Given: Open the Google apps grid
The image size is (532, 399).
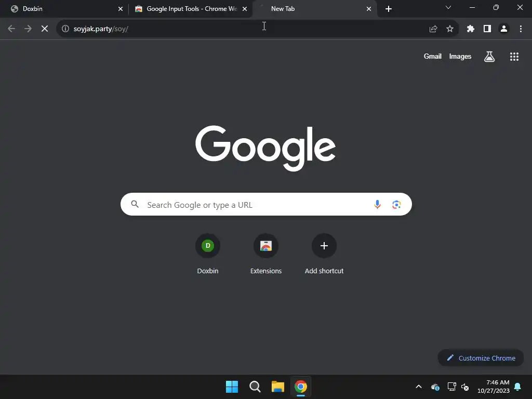Looking at the screenshot, I should tap(514, 57).
